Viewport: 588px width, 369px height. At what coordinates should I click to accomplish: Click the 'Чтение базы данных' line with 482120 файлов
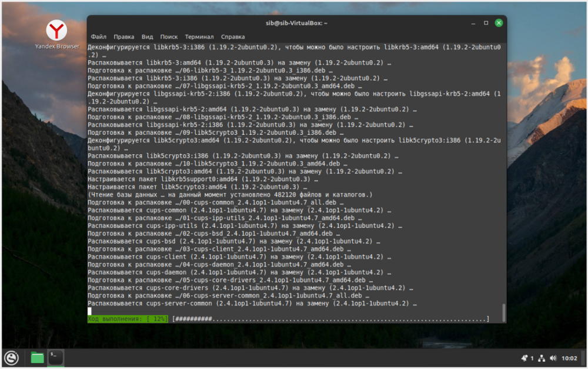tap(230, 195)
